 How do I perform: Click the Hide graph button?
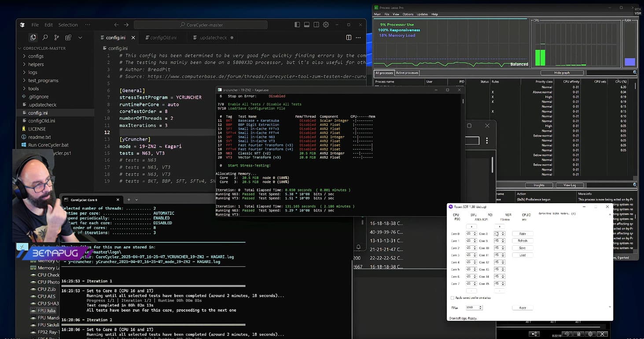[562, 73]
